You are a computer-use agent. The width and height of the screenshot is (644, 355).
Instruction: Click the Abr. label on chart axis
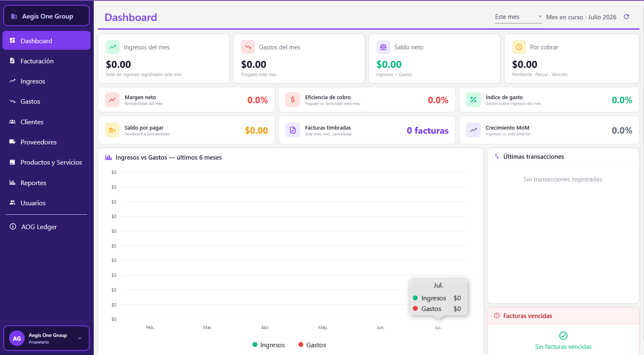(265, 327)
